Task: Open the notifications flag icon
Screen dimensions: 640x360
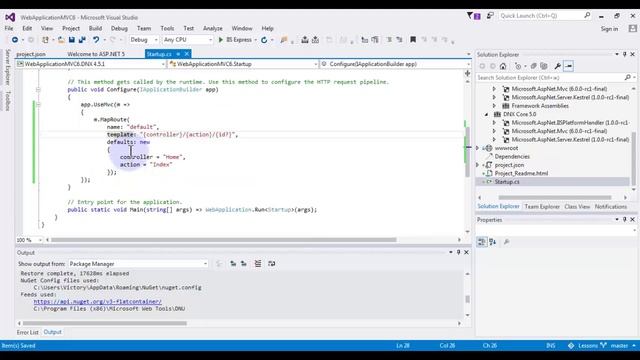Action: [x=473, y=16]
